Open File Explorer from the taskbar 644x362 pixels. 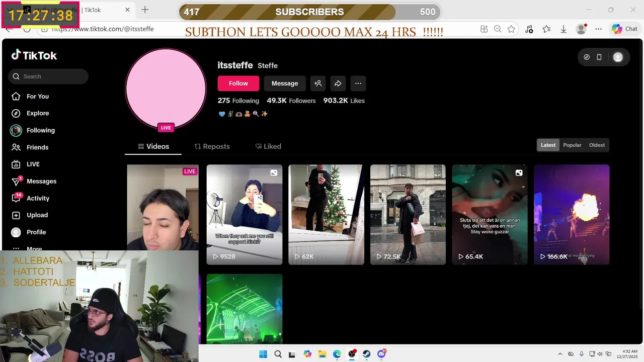click(322, 354)
